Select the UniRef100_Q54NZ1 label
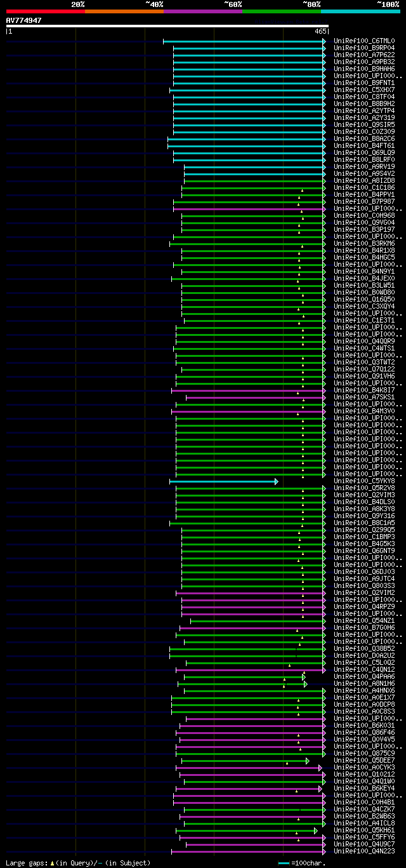The width and height of the screenshot is (406, 868). click(364, 621)
